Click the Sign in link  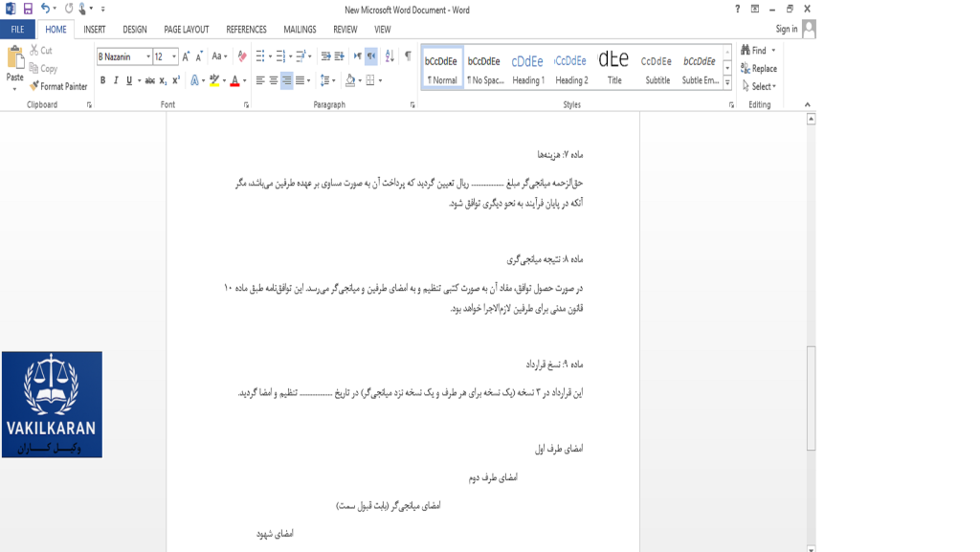point(787,28)
